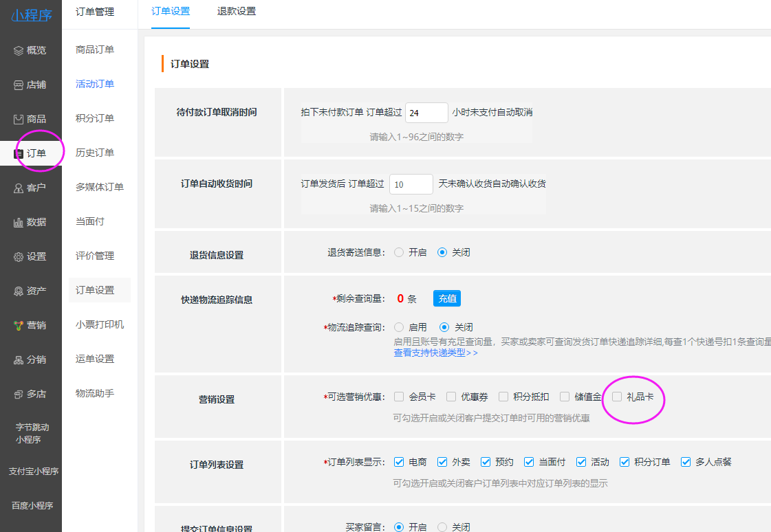Click the 充值 recharge button
The image size is (771, 532).
(x=446, y=298)
